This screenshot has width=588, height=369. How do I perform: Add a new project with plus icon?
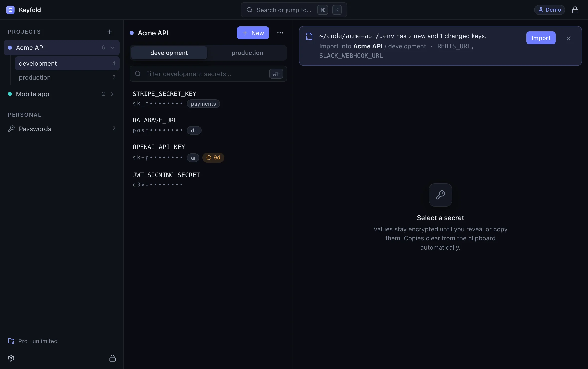[109, 32]
